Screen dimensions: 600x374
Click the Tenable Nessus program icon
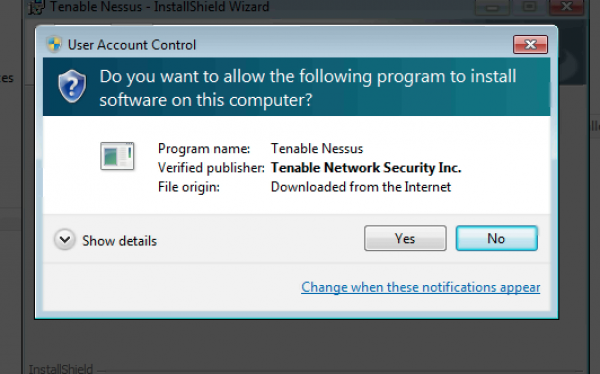click(117, 156)
